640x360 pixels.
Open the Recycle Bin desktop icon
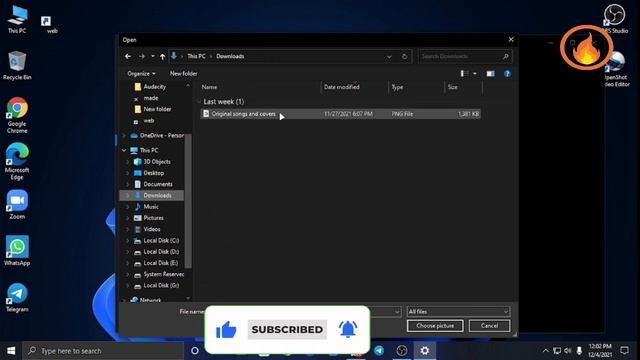(x=17, y=65)
